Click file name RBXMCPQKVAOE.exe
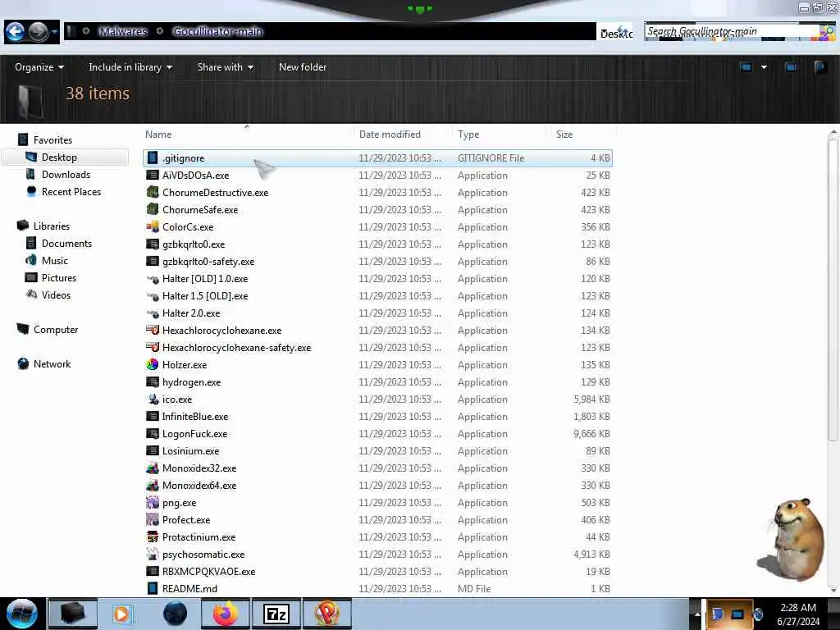 coord(209,572)
